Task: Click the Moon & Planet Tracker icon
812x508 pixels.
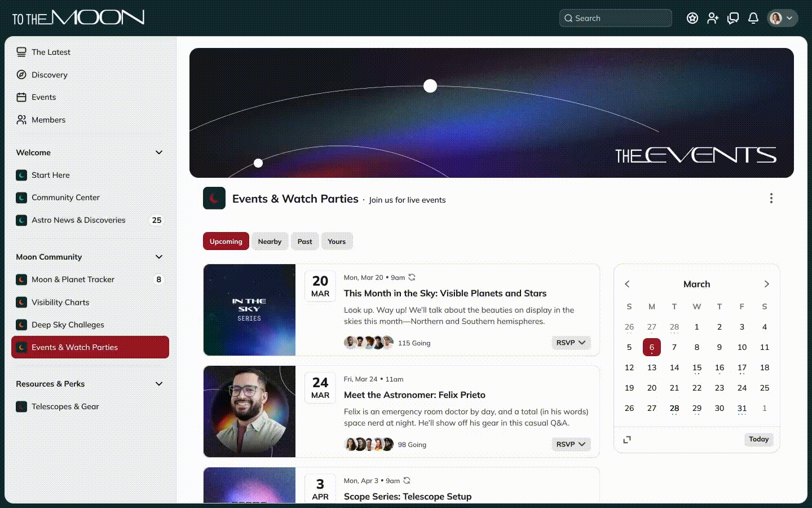Action: (x=21, y=279)
